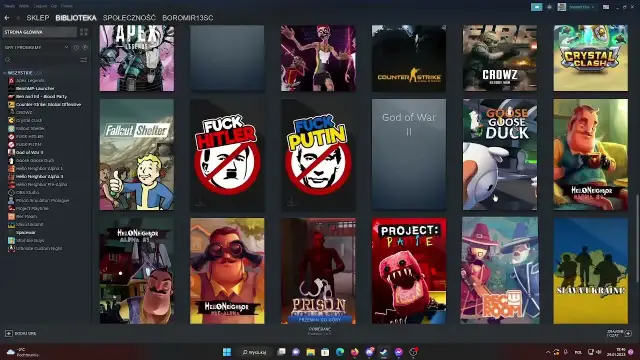640x360 pixels.
Task: Click the sidebar search magnifier icon
Action: pos(7,60)
